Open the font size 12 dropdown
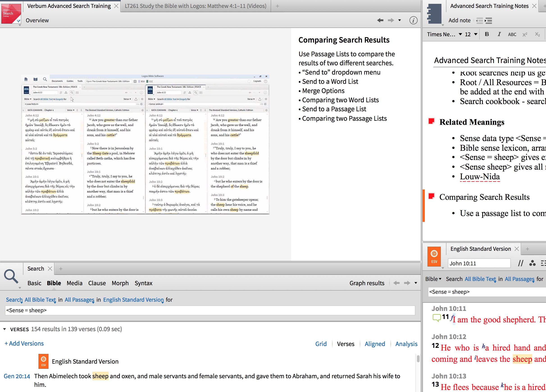Screen dimensions: 546x392 (475, 34)
